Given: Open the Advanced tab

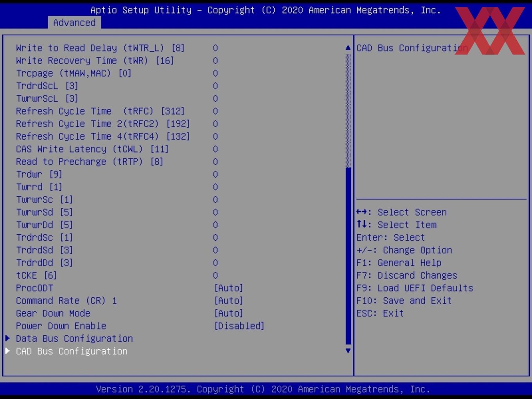Looking at the screenshot, I should point(74,23).
